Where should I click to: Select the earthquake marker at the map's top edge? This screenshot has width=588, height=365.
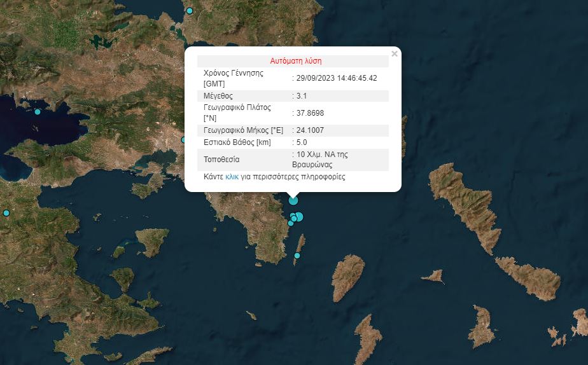(x=190, y=11)
